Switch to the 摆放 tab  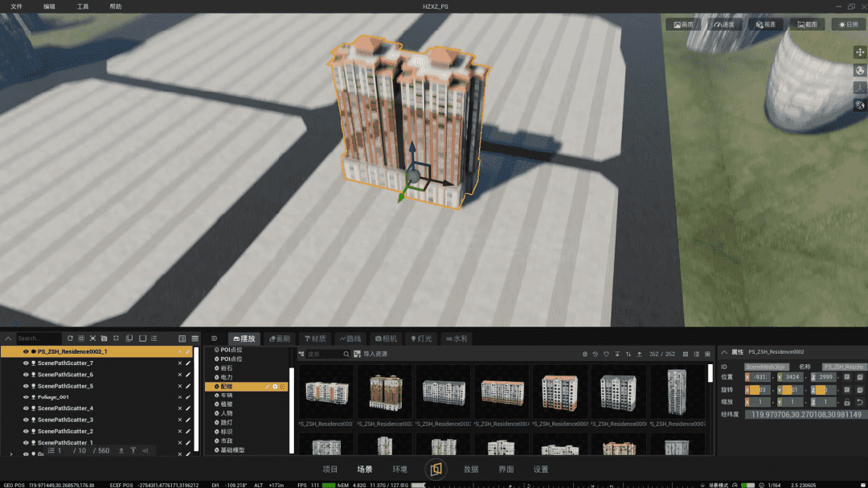pos(244,338)
